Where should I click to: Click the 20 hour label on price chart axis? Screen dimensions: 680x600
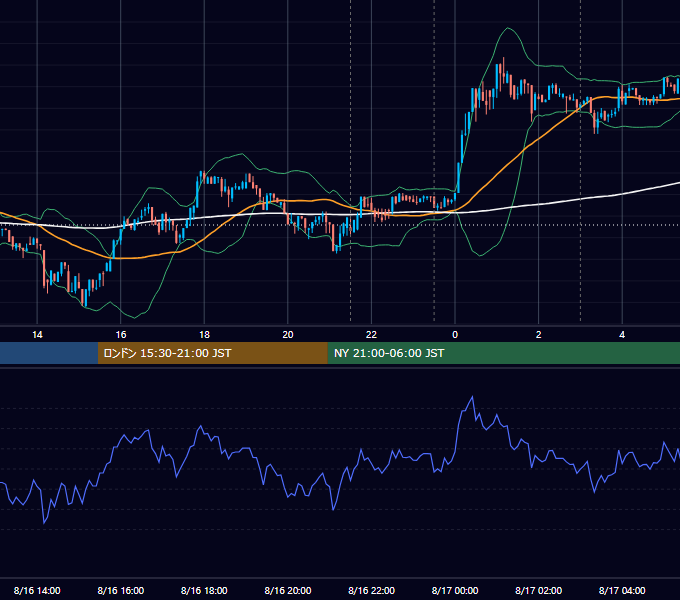point(288,335)
